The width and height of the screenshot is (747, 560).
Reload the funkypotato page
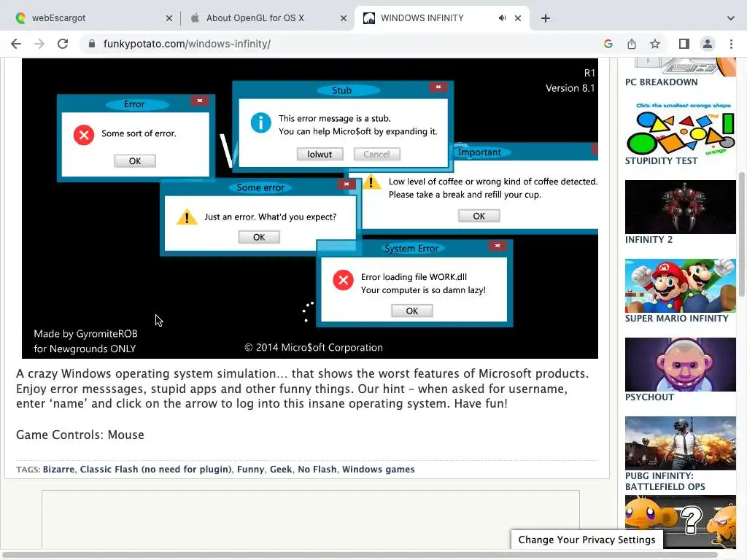pos(63,44)
